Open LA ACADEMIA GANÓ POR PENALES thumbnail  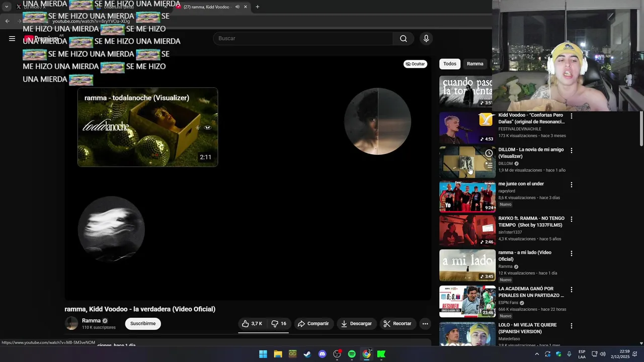tap(467, 301)
